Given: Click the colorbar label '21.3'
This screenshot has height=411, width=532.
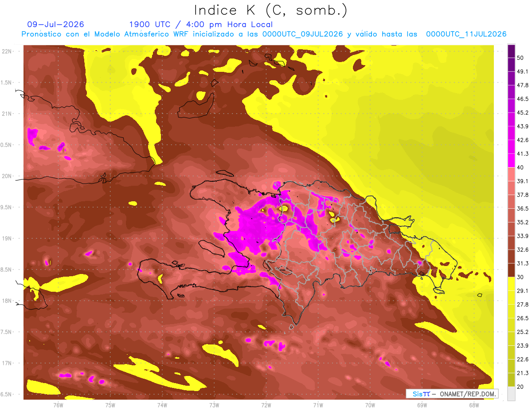Looking at the screenshot, I should 523,373.
